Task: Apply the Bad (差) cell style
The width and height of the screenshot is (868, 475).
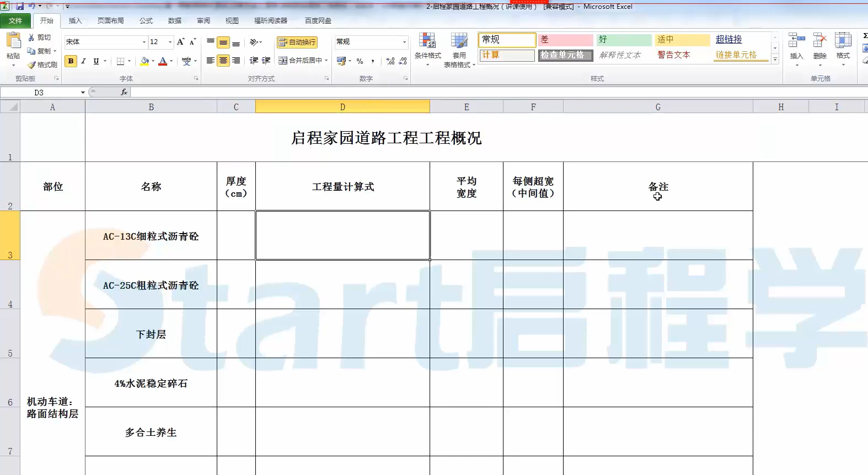Action: [565, 40]
